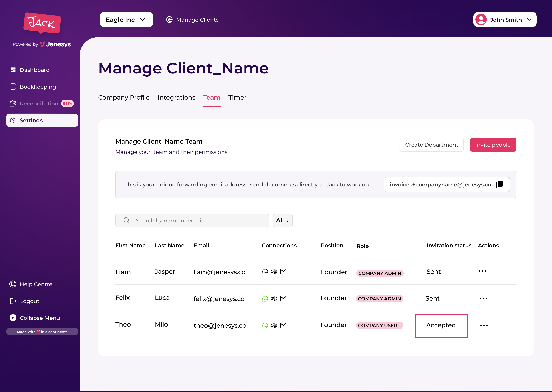Open the All filter dropdown
Viewport: 552px width, 392px height.
pos(283,220)
